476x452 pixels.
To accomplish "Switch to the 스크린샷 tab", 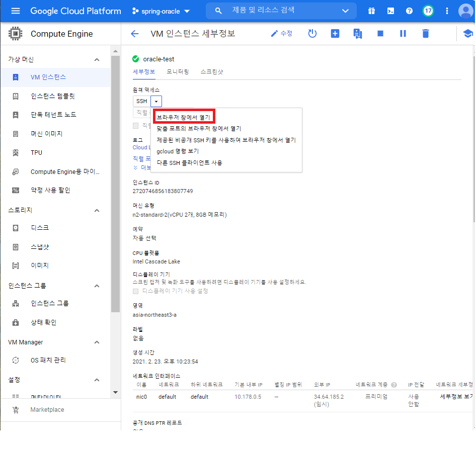I will point(212,72).
